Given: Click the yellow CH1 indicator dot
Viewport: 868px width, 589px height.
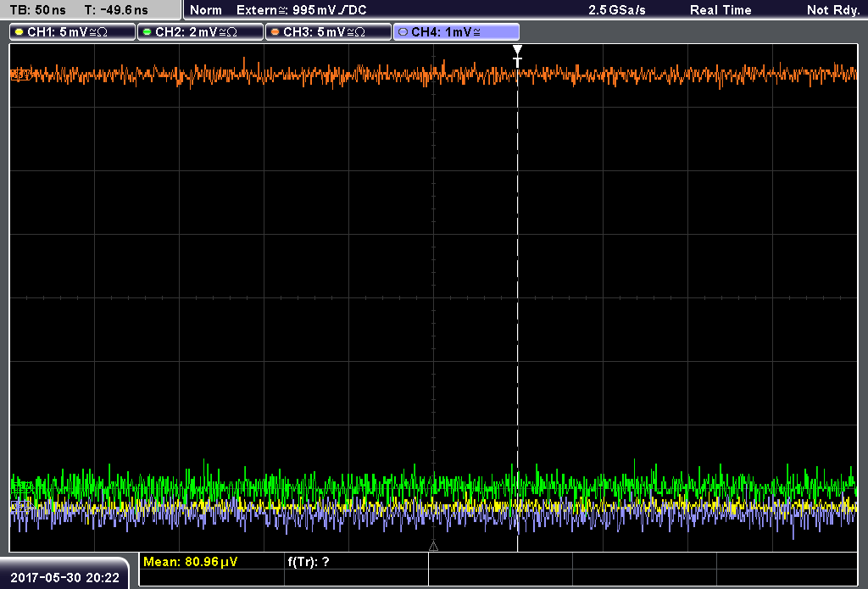Looking at the screenshot, I should point(19,32).
